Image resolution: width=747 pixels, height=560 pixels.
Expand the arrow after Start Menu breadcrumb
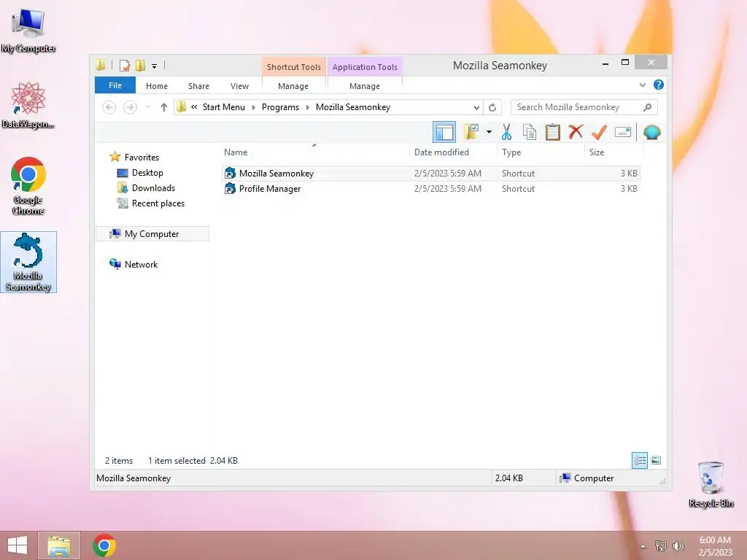253,107
